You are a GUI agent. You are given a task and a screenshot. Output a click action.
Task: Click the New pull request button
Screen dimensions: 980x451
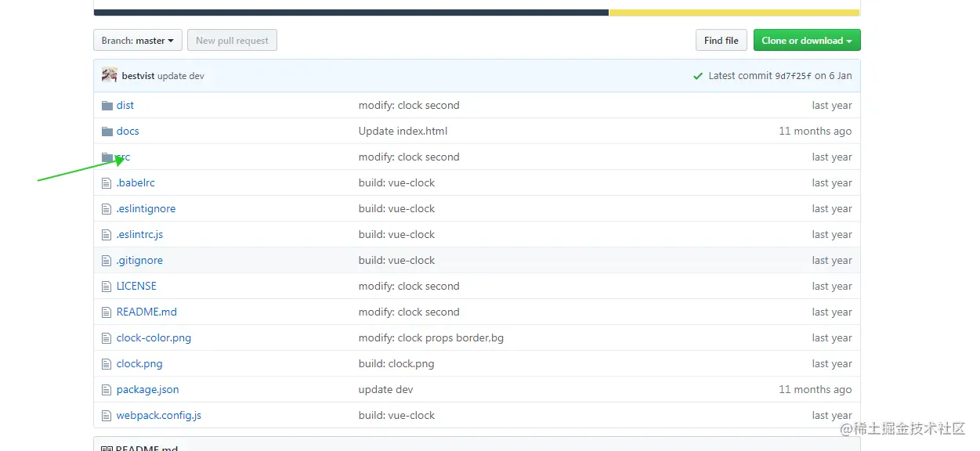tap(232, 41)
